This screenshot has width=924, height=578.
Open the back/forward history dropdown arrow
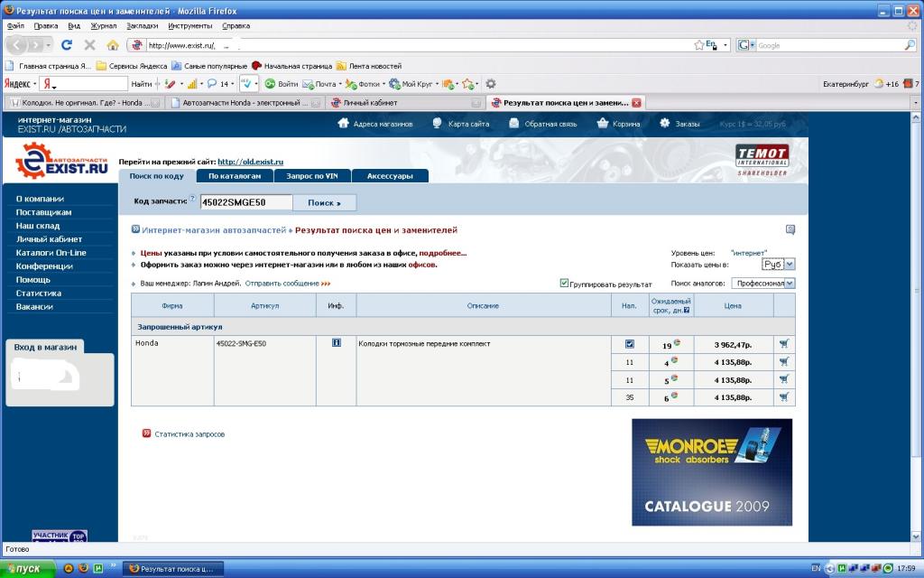pyautogui.click(x=49, y=45)
